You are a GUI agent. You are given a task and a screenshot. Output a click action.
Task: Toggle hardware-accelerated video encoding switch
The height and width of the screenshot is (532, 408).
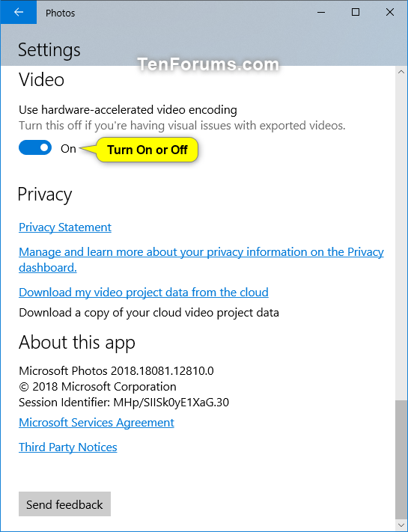[x=35, y=148]
